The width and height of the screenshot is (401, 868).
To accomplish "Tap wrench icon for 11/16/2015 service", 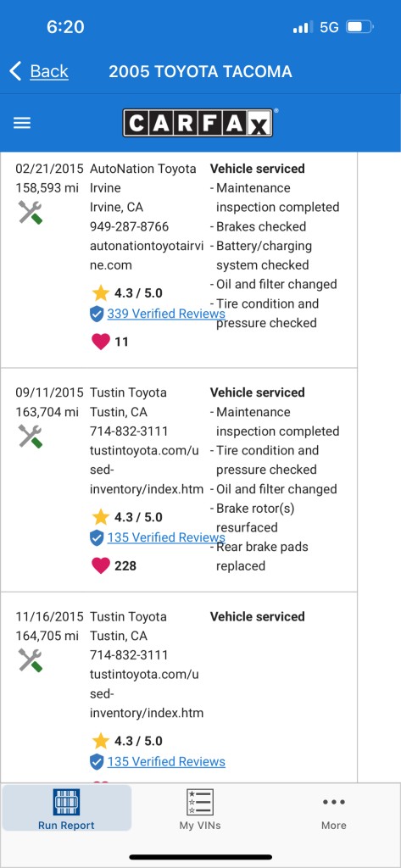I will (x=31, y=660).
